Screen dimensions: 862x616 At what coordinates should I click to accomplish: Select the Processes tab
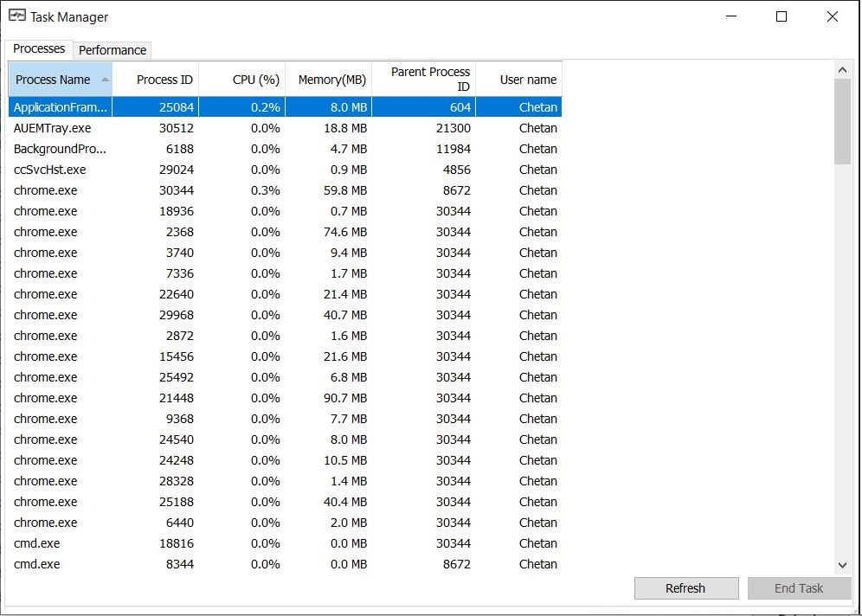38,49
